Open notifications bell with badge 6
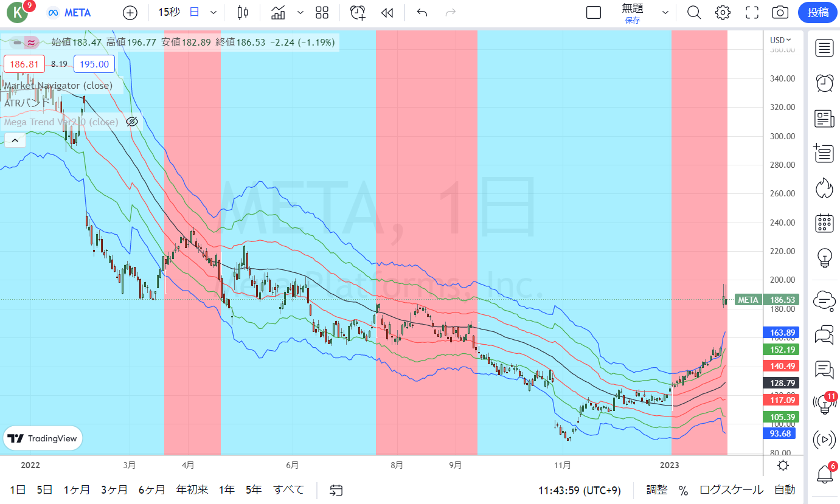This screenshot has height=504, width=840. pyautogui.click(x=824, y=474)
